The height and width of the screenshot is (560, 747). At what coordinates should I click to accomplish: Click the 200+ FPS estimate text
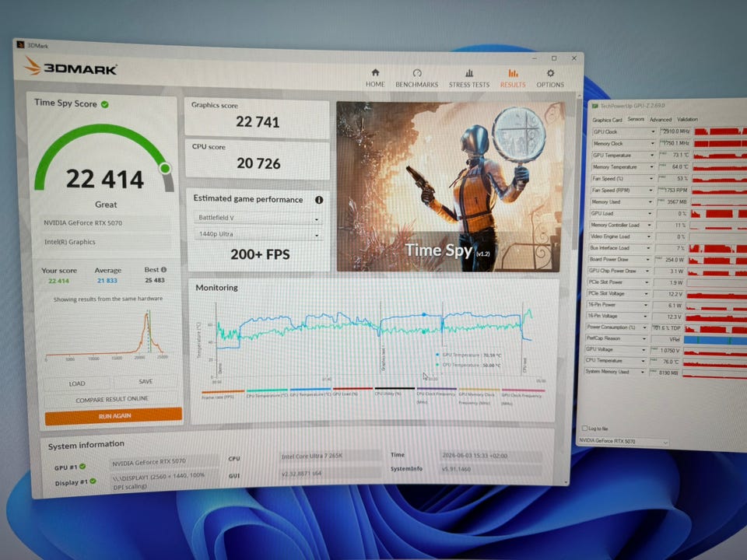(x=260, y=254)
